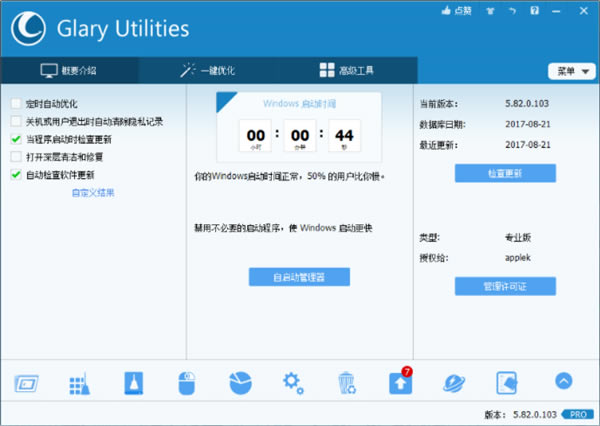Click status bar version text 版本: 5.82.0.103
This screenshot has height=426, width=600.
[520, 415]
